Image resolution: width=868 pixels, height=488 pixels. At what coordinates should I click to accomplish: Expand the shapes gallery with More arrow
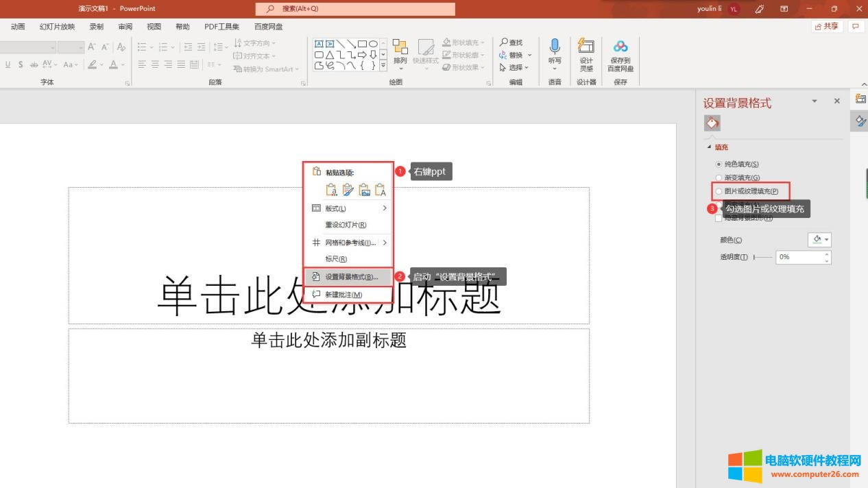383,65
